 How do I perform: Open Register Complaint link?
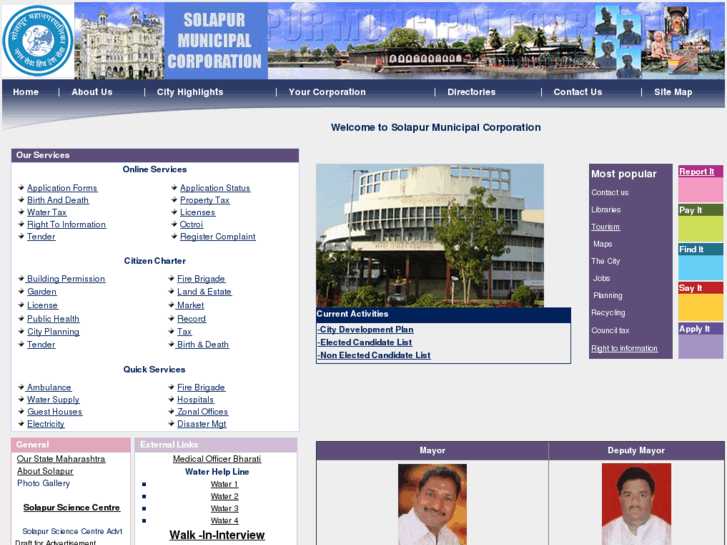[218, 236]
